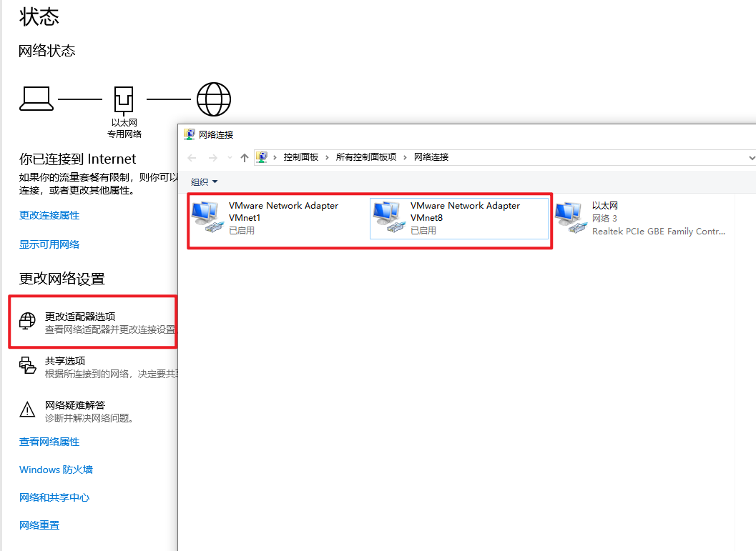Expand chevron after 所有控制面板项 breadcrumb

[x=405, y=157]
